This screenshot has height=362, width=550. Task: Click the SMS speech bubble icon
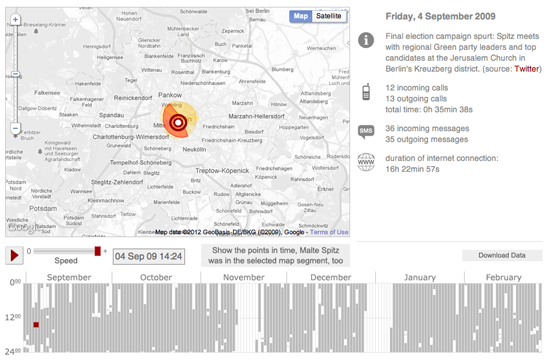[366, 132]
